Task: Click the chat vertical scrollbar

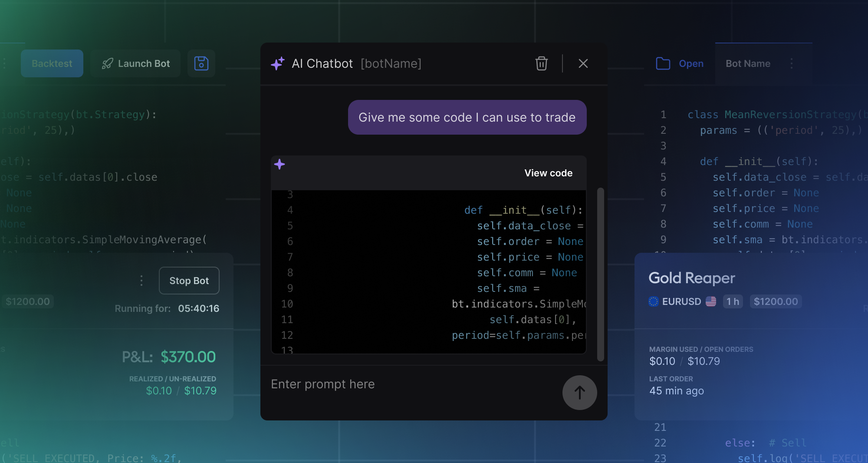Action: (x=600, y=274)
